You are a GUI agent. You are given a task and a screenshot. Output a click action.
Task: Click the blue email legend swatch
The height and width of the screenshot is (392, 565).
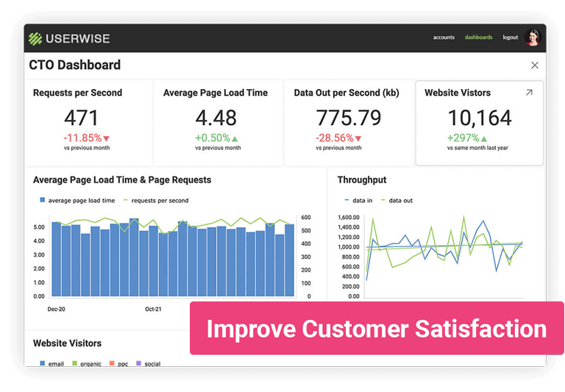pyautogui.click(x=43, y=363)
